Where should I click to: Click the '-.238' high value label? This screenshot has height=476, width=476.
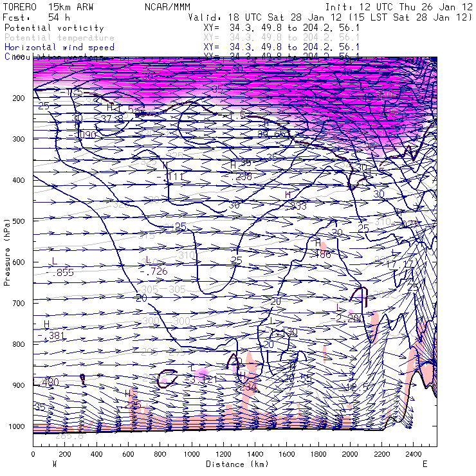[x=238, y=177]
